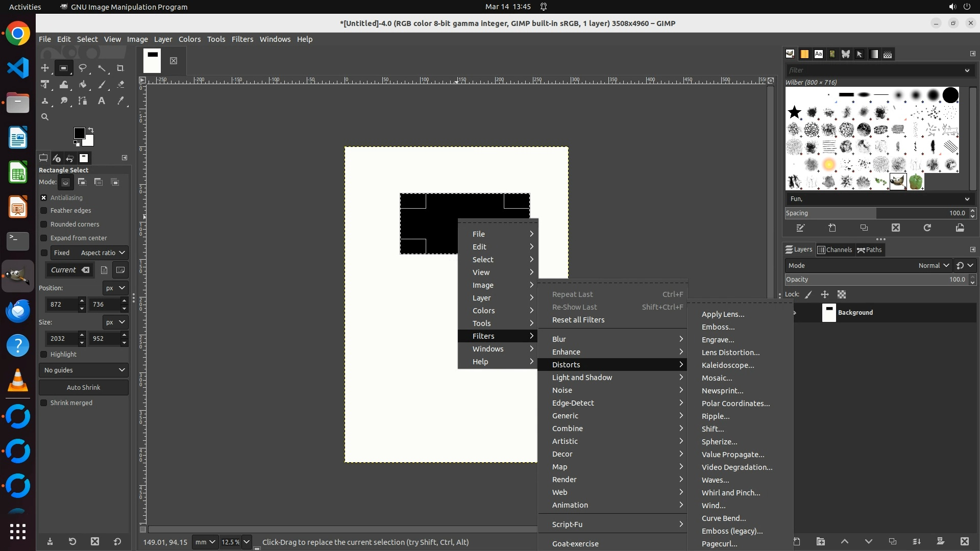Select the Color Picker eyedropper tool
Image resolution: width=980 pixels, height=551 pixels.
pyautogui.click(x=120, y=101)
